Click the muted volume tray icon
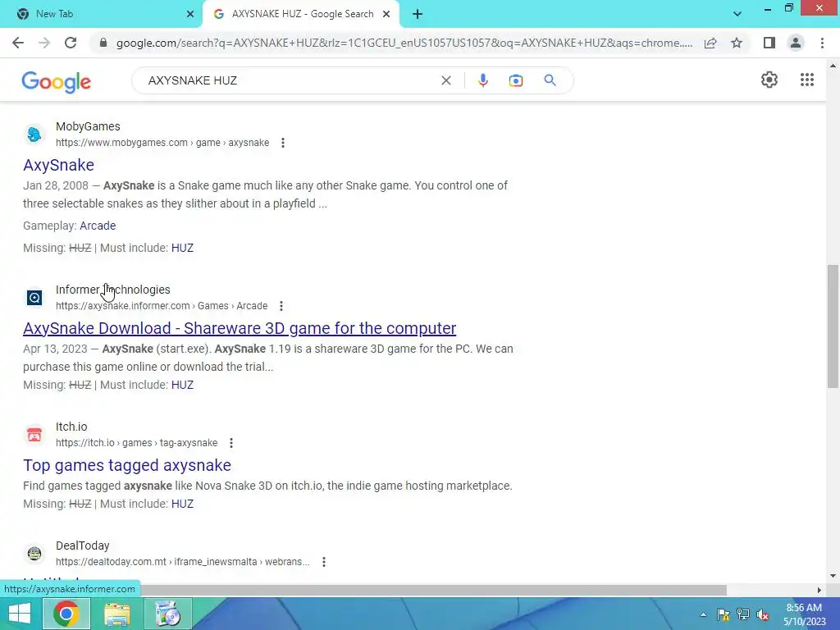 pyautogui.click(x=763, y=614)
